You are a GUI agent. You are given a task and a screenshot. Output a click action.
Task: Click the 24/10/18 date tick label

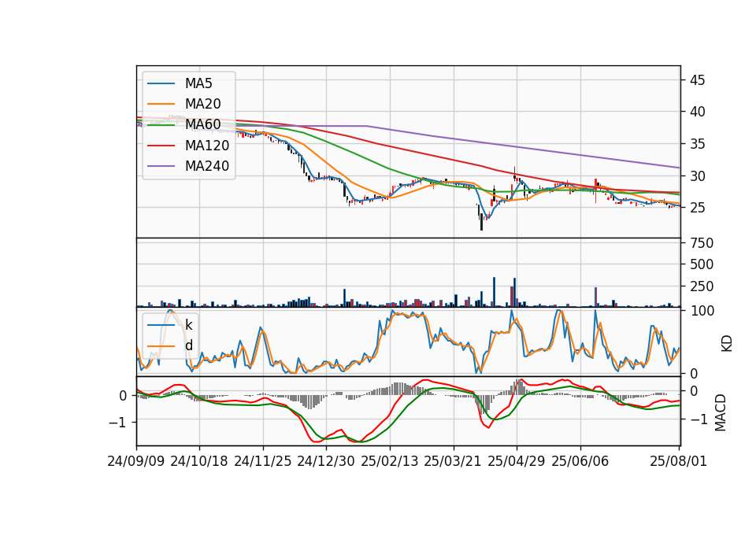coord(199,461)
